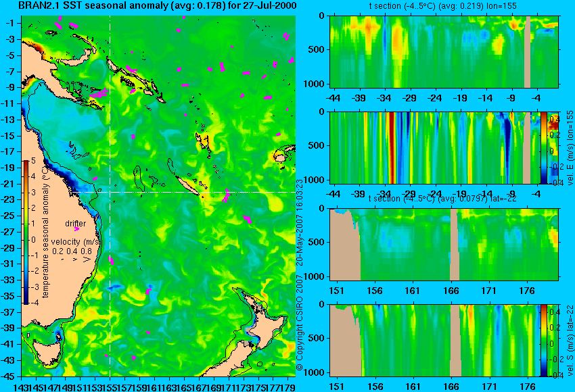Click the velocity arrow scale glyphs in the legend
Viewport: 575px width, 392px height.
point(76,260)
